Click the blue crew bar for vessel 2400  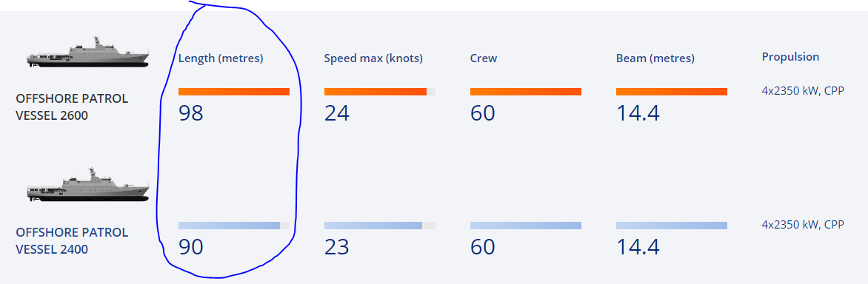coord(525,226)
